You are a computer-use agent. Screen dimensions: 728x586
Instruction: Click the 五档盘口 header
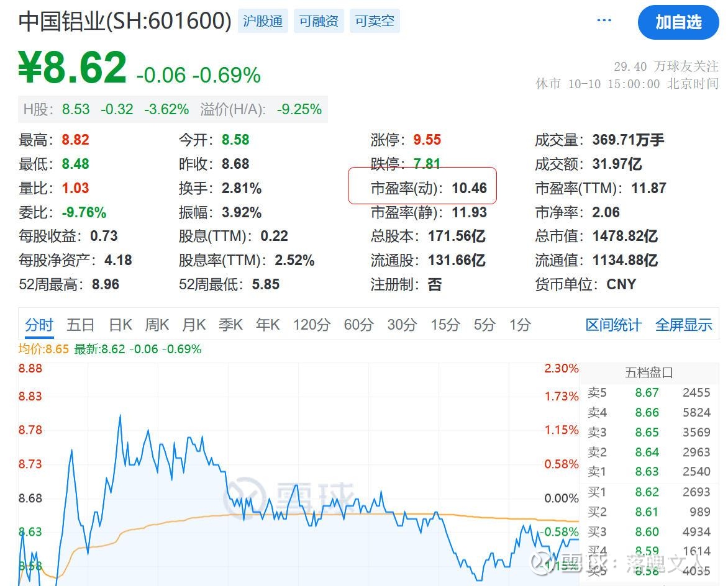(x=649, y=372)
